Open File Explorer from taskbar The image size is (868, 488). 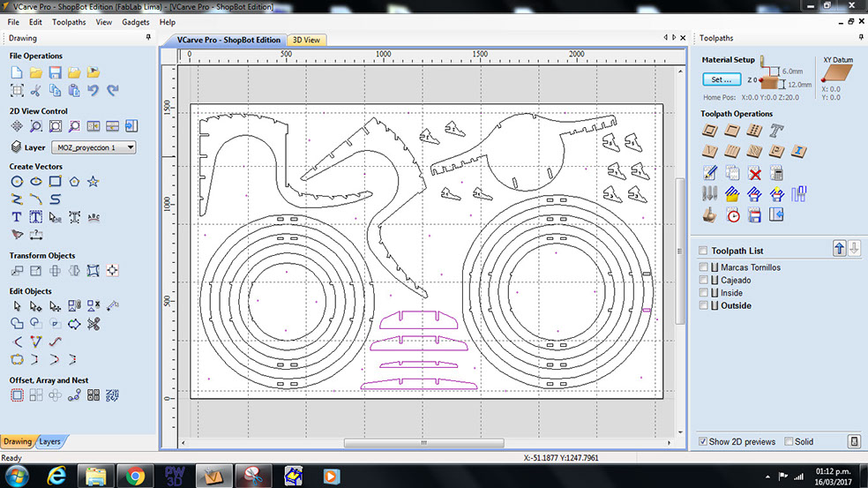click(96, 477)
